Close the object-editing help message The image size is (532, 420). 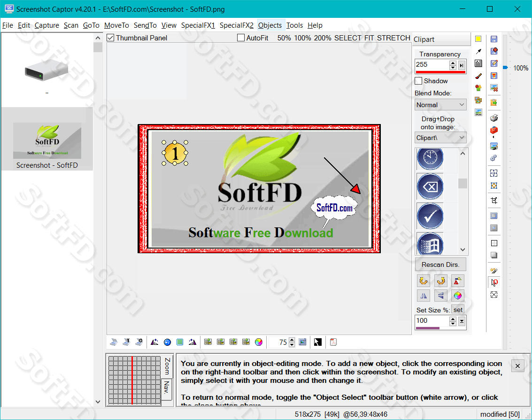coord(517,366)
